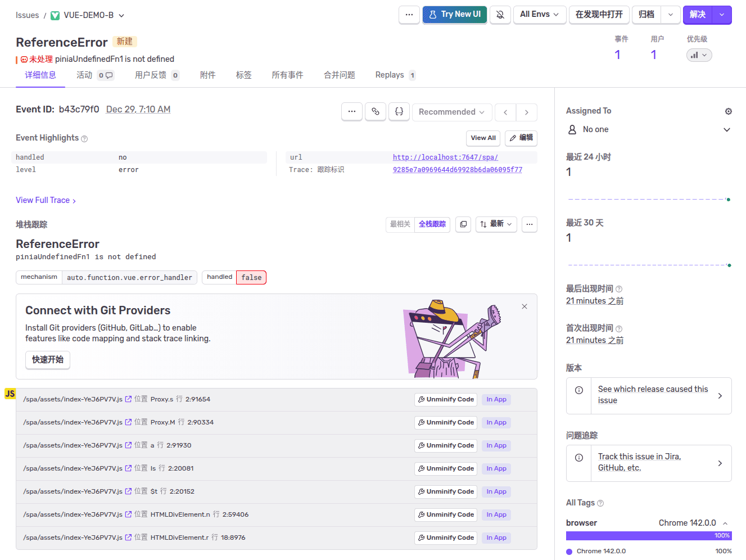The image size is (746, 560).
Task: Dismiss Connect with Git Providers banner
Action: coord(524,306)
